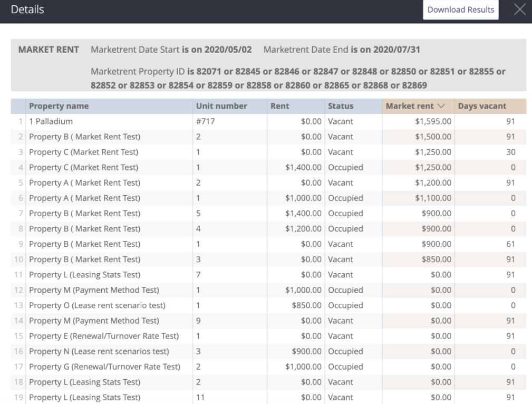Select the Property E Renewal/Turnover Rate Test row

[211, 335]
